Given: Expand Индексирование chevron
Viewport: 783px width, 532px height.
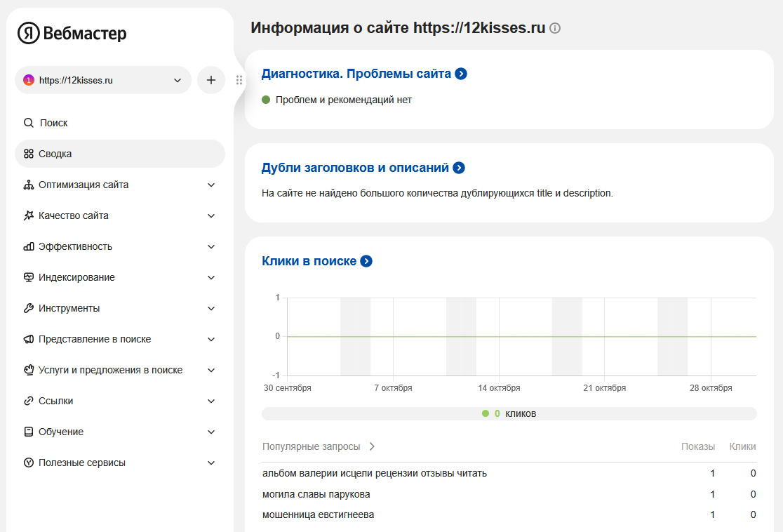Looking at the screenshot, I should (x=211, y=277).
